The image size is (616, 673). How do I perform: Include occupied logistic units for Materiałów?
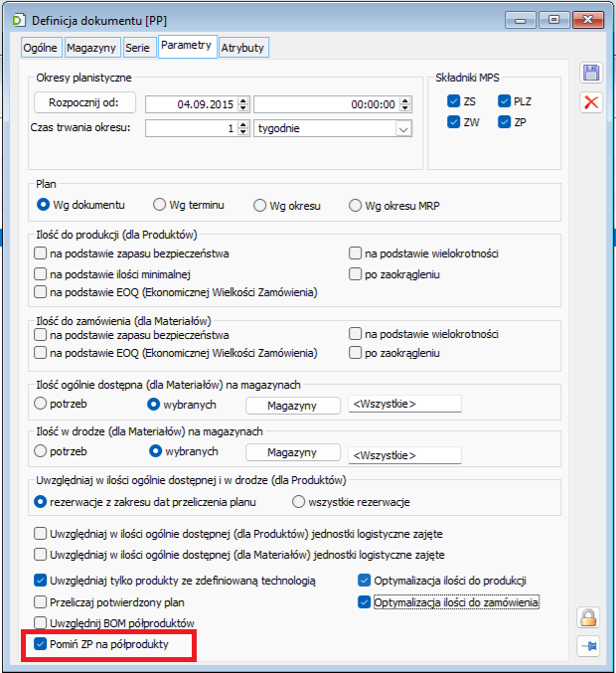tap(41, 554)
